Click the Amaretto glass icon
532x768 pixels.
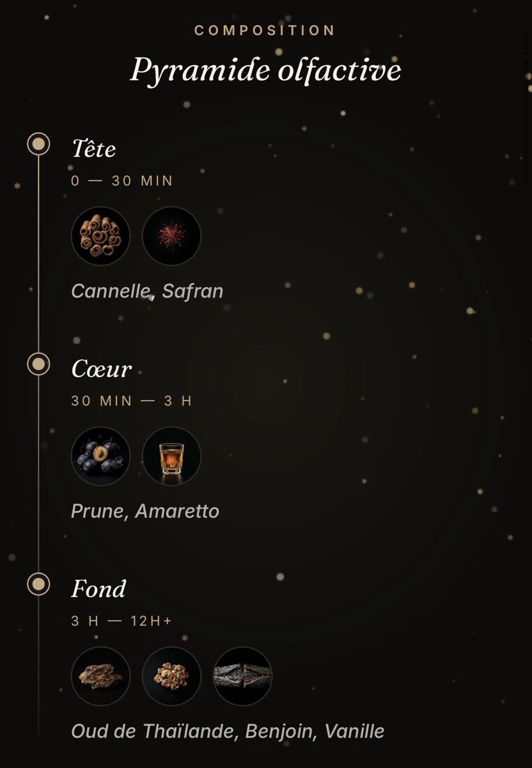pyautogui.click(x=171, y=456)
